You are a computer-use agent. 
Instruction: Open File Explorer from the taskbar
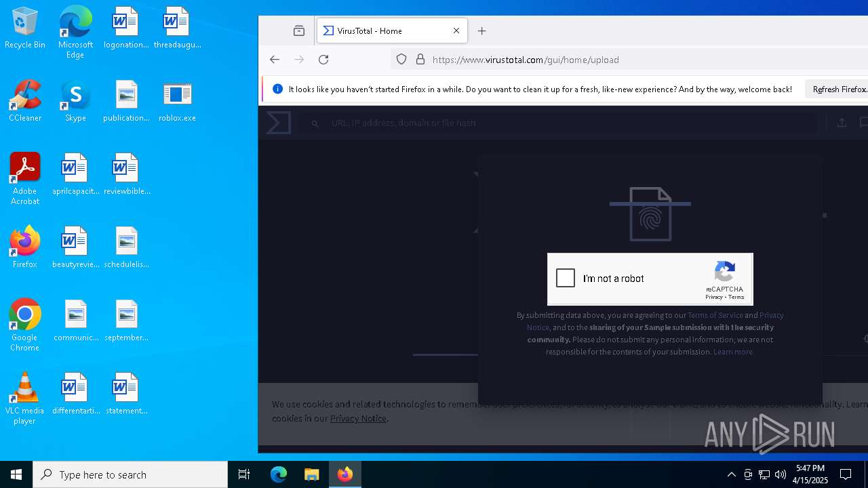click(311, 474)
